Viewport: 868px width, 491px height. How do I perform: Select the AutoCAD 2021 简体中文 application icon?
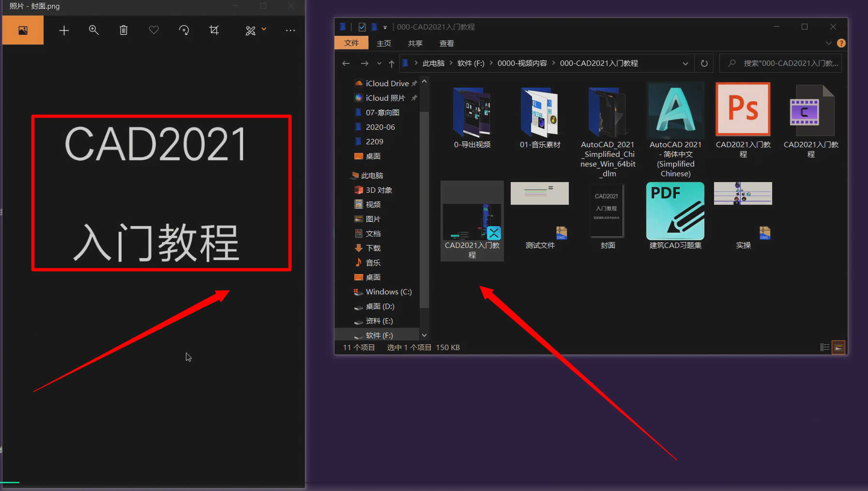[676, 130]
